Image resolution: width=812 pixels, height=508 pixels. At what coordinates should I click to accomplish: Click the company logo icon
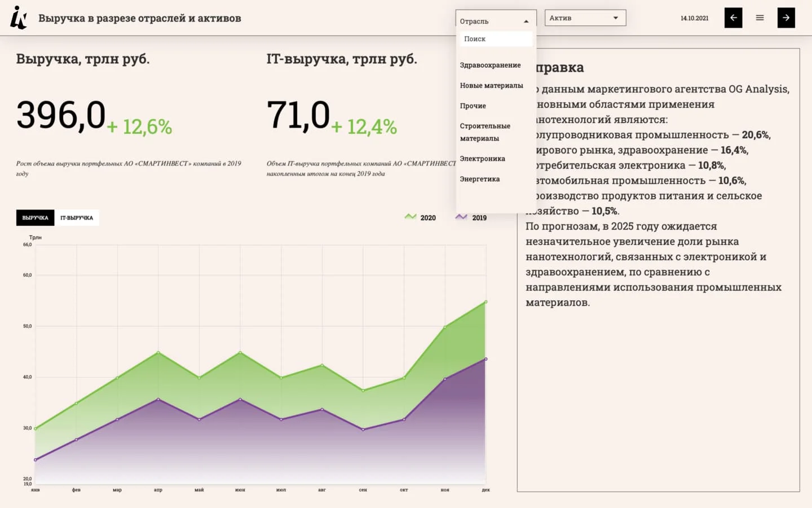coord(19,17)
